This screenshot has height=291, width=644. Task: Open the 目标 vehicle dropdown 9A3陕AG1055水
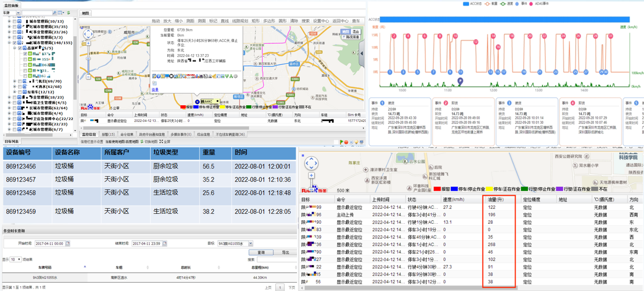pos(250,243)
